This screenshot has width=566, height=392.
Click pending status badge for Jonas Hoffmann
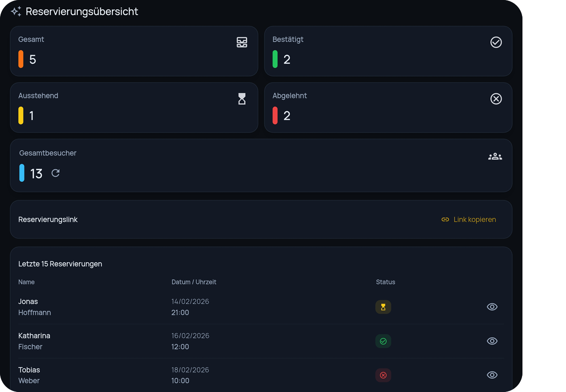click(383, 307)
